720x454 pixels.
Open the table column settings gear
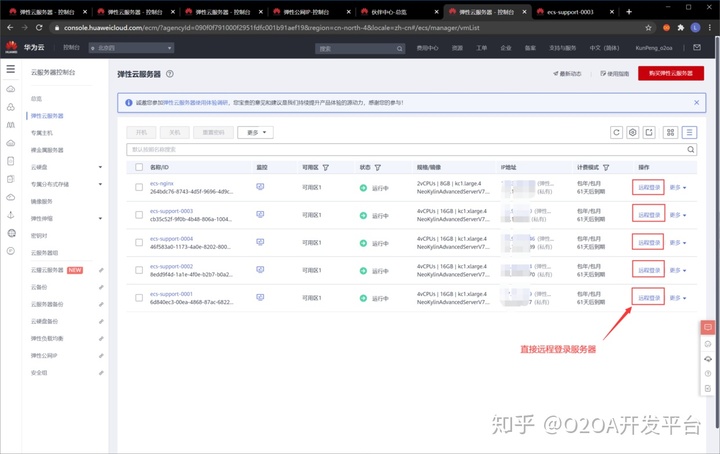[632, 132]
